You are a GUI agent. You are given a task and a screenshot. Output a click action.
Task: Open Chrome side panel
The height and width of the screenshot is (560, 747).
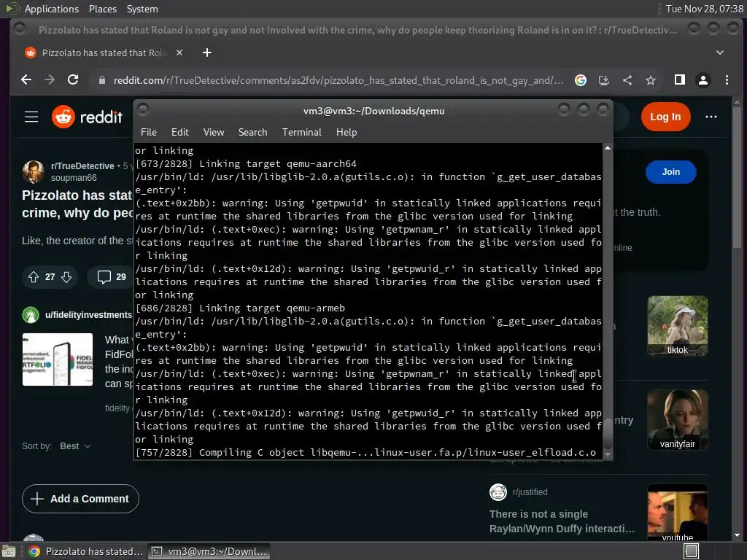click(680, 80)
